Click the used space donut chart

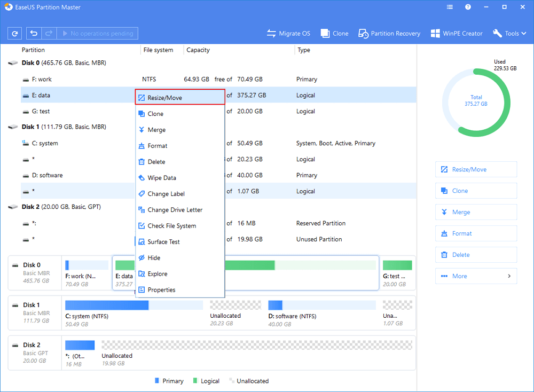(476, 103)
